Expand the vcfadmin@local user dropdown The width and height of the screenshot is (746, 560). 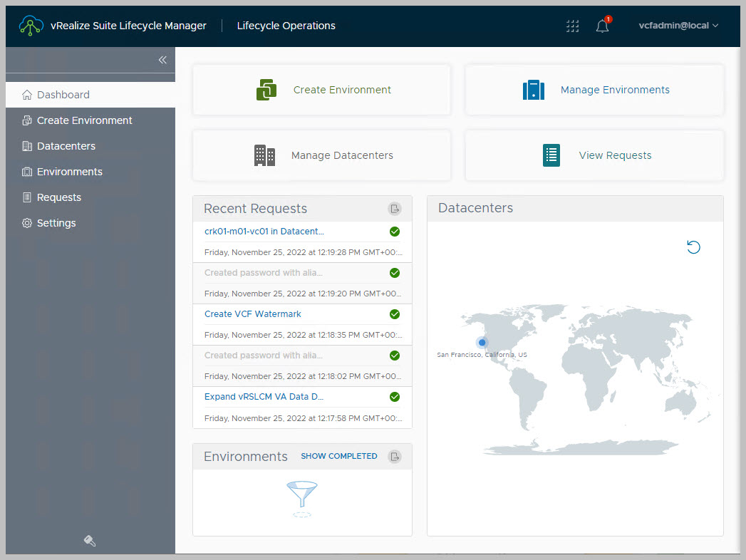678,26
